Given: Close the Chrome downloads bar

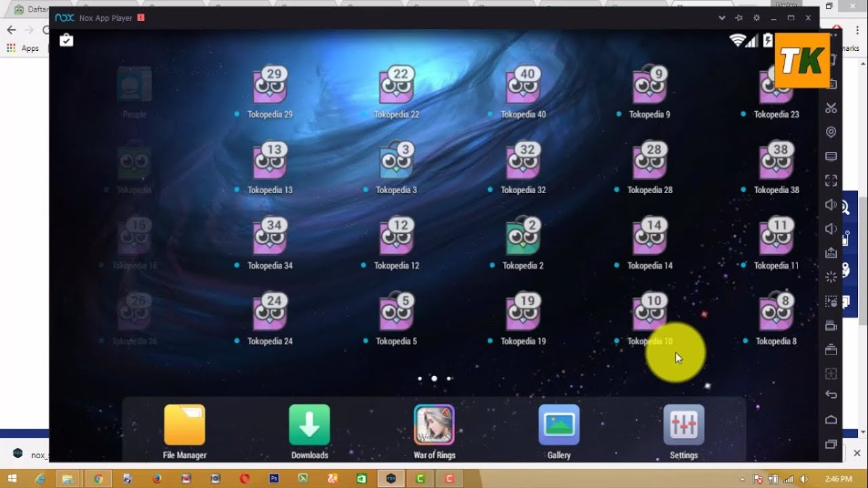Looking at the screenshot, I should [x=856, y=453].
